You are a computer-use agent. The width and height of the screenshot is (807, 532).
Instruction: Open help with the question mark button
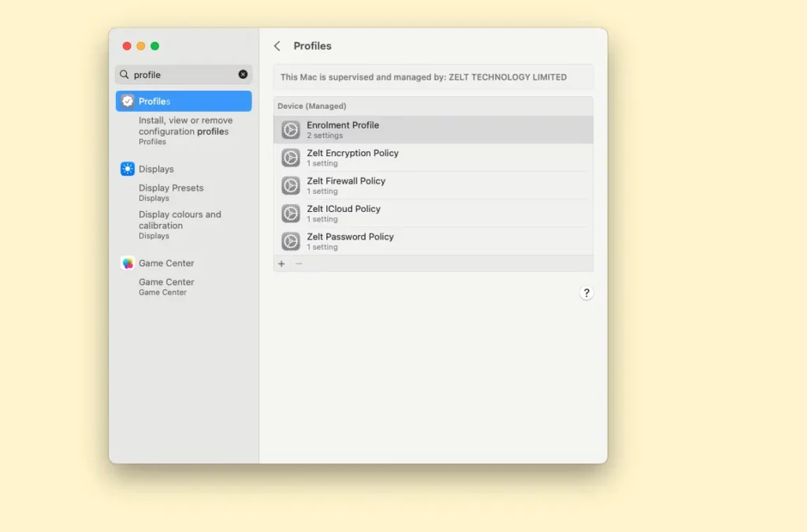click(586, 293)
